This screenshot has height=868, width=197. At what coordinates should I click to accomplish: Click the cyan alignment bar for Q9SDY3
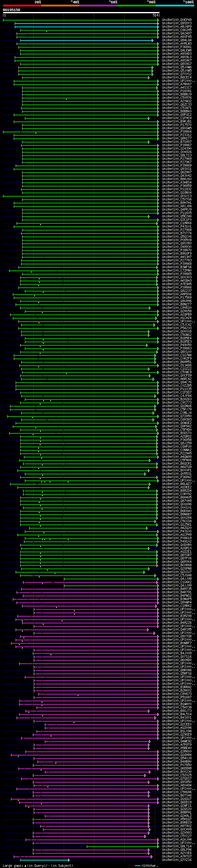tap(86, 24)
